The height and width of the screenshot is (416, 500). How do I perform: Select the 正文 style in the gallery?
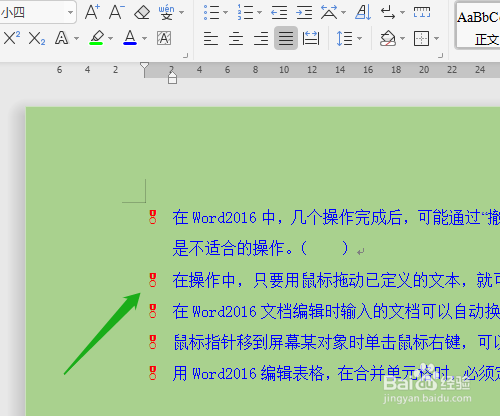(478, 26)
